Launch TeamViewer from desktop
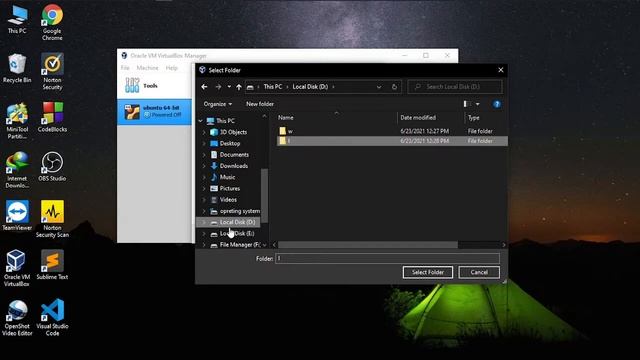640x360 pixels. click(x=17, y=216)
